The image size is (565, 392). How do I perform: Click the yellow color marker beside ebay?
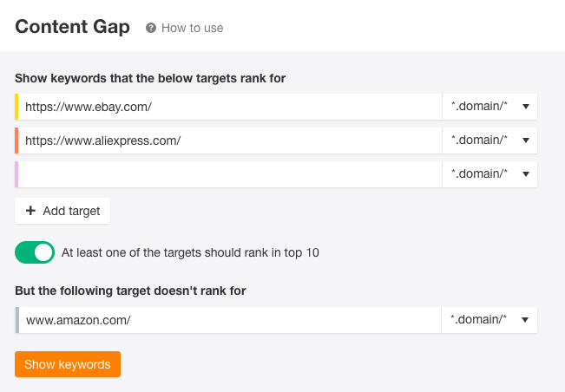click(16, 107)
